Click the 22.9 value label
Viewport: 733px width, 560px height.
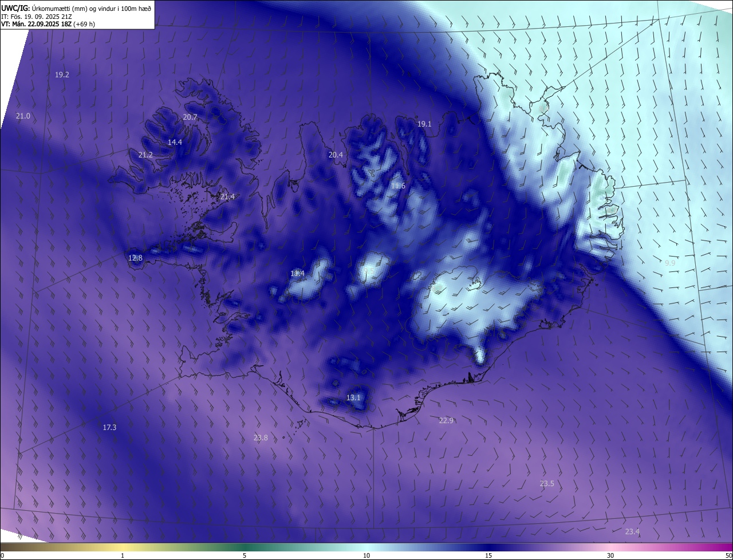446,421
